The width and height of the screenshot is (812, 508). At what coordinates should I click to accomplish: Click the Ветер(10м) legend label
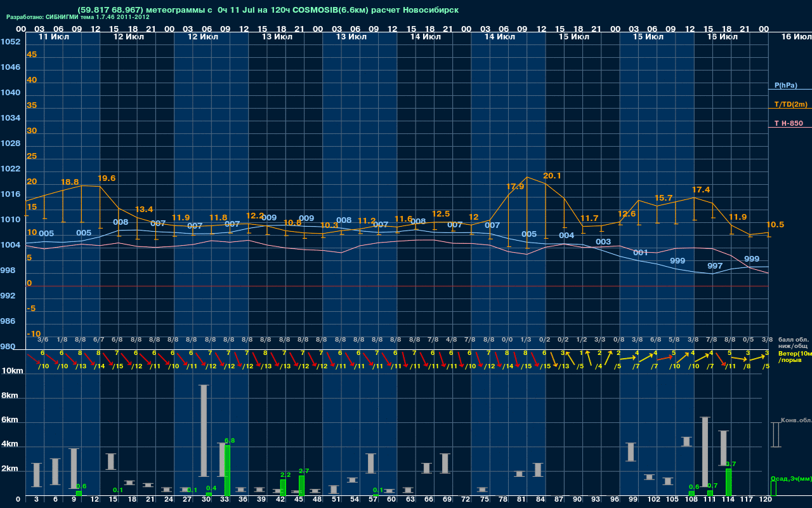point(794,353)
